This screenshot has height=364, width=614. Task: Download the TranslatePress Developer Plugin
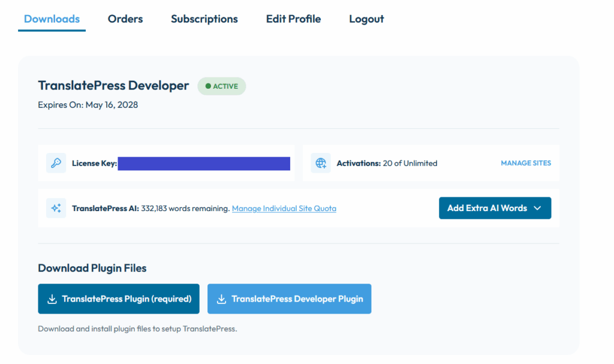click(x=290, y=299)
